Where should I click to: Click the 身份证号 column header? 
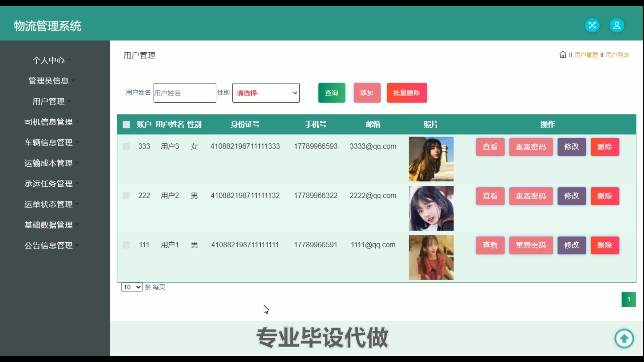tap(245, 124)
